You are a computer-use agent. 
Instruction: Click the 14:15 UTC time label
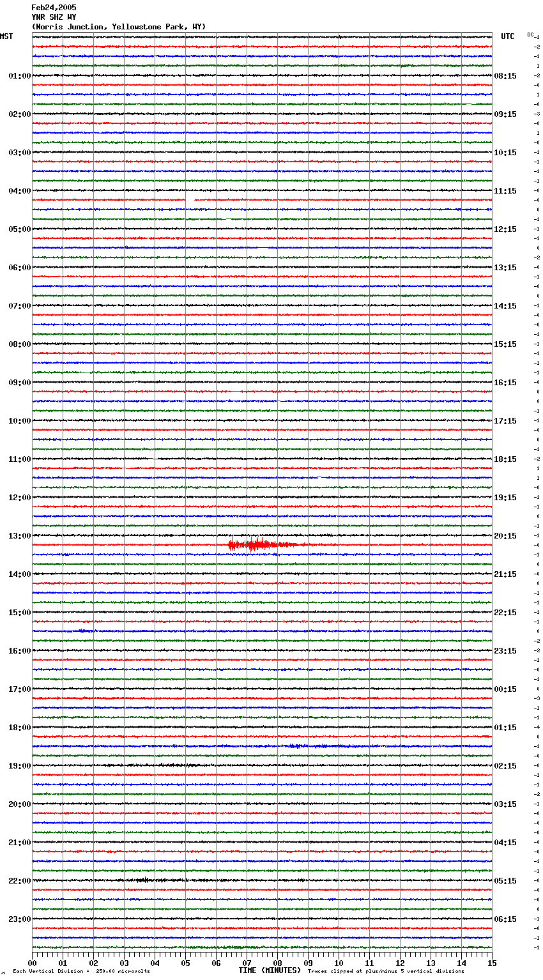(505, 306)
